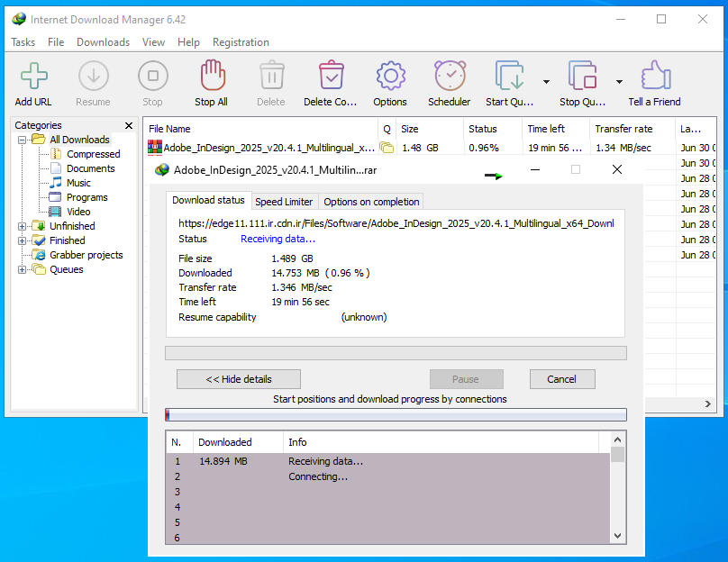Select the Programs category
Viewport: 728px width, 562px height.
coord(86,197)
